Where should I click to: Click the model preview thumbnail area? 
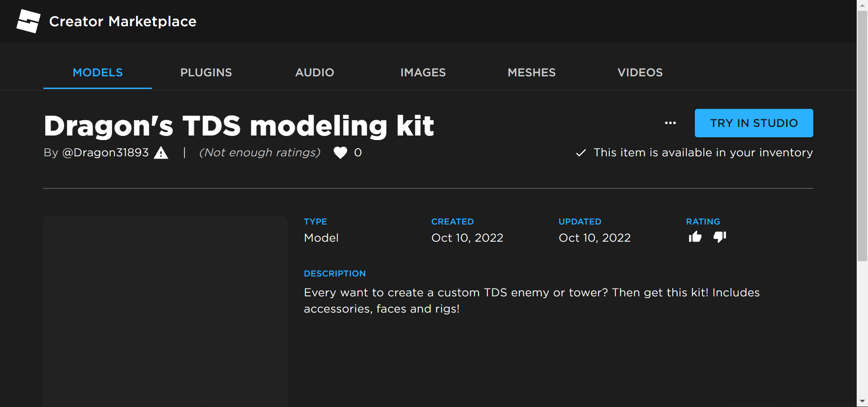[165, 311]
